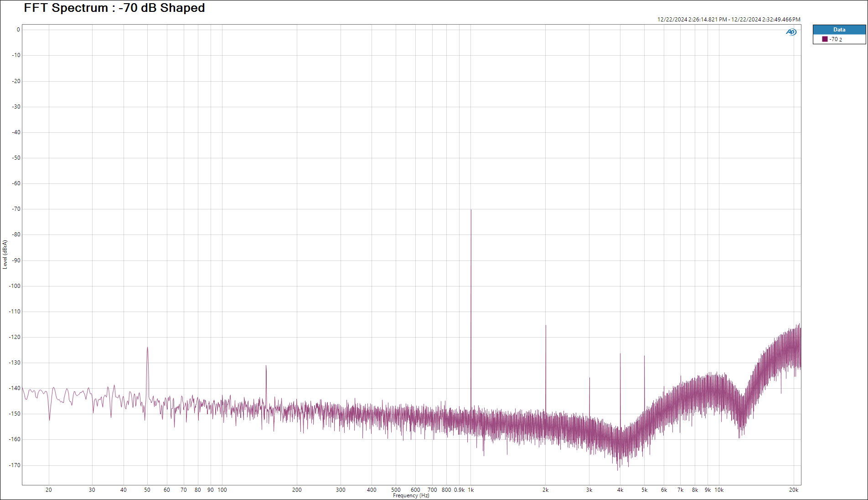Viewport: 868px width, 500px height.
Task: Click the Frequency (Hz) axis title
Action: click(411, 495)
